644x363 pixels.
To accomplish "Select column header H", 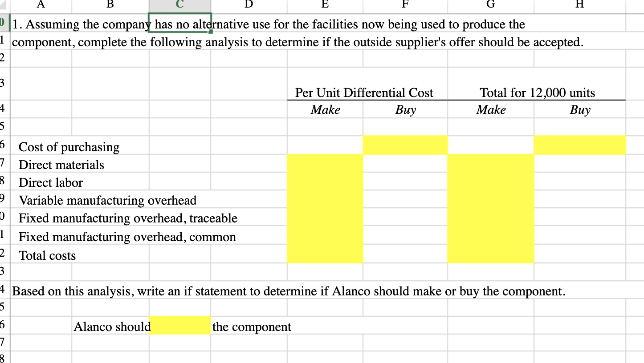I will 580,4.
